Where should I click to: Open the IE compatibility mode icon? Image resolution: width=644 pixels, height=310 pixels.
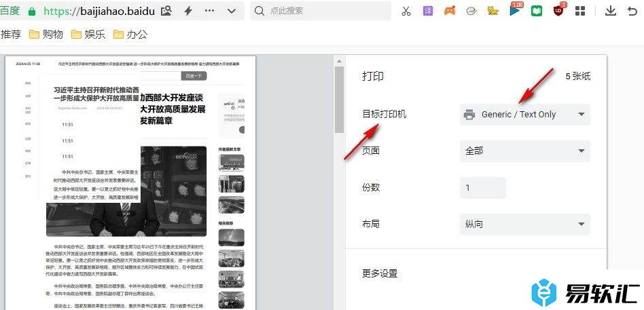tap(471, 11)
